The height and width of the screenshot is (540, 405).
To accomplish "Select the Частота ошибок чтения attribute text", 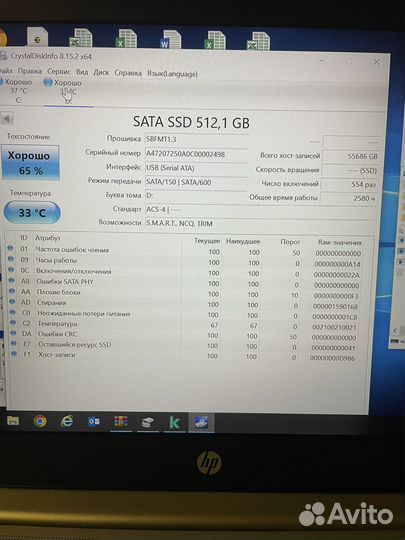I will [72, 250].
